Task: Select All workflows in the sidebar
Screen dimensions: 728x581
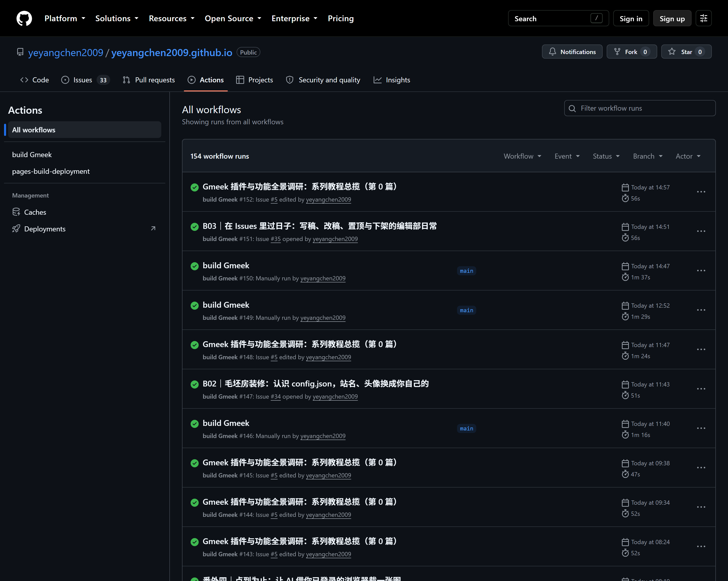Action: click(x=84, y=130)
